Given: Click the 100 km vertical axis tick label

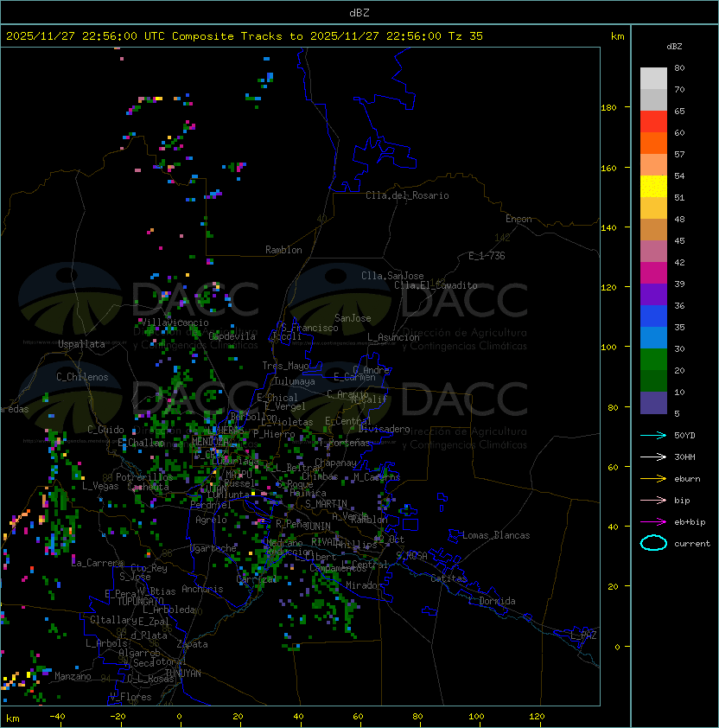Looking at the screenshot, I should point(608,348).
